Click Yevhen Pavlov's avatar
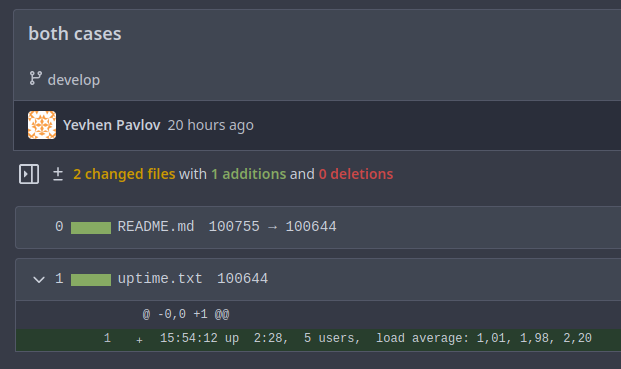This screenshot has height=369, width=621. [42, 125]
